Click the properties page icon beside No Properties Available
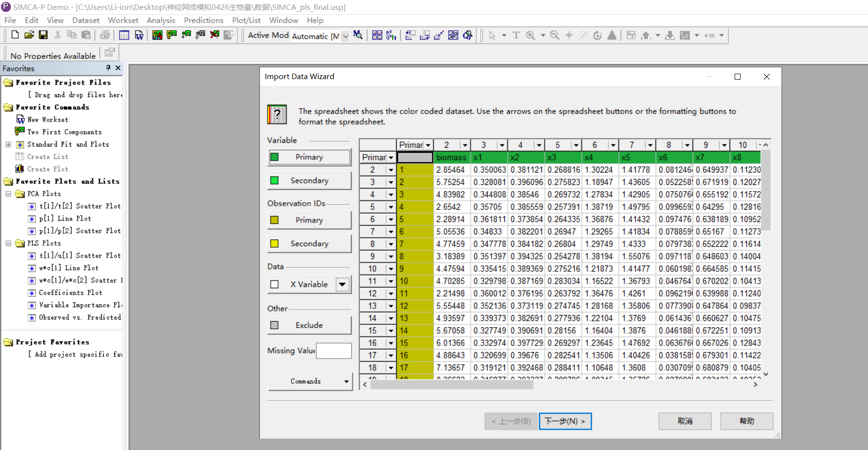 tap(110, 52)
